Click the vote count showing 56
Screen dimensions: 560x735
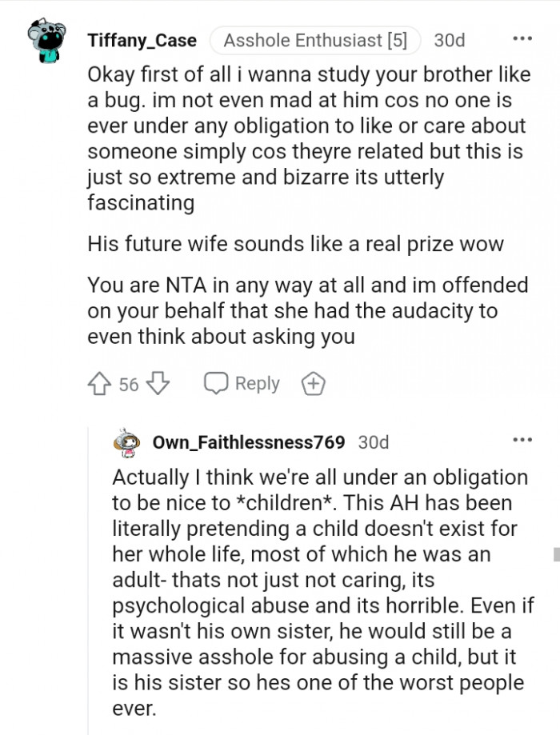[129, 385]
